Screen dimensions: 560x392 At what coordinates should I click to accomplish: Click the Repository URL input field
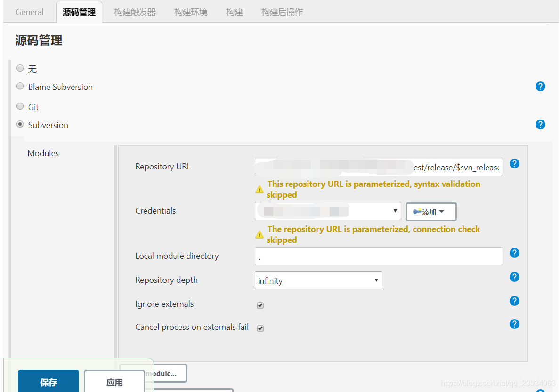tap(379, 167)
